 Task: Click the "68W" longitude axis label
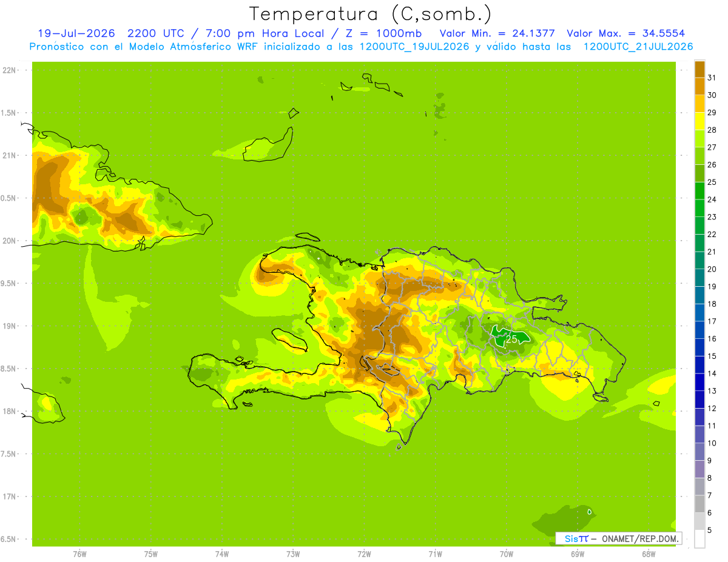649,554
